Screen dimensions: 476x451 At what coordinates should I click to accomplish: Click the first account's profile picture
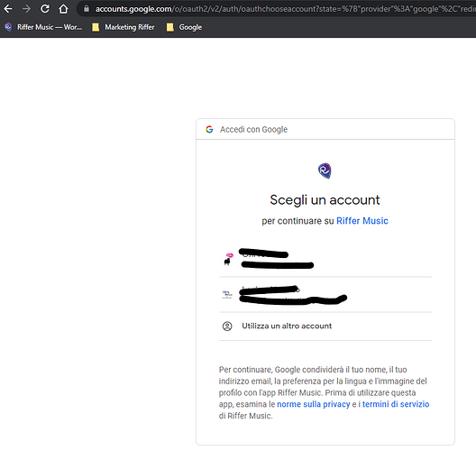[228, 260]
